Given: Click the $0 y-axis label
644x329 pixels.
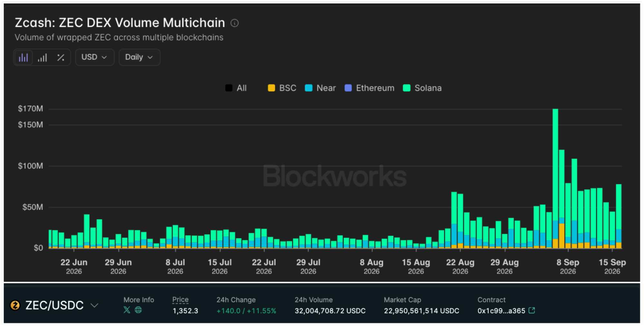Looking at the screenshot, I should click(38, 248).
